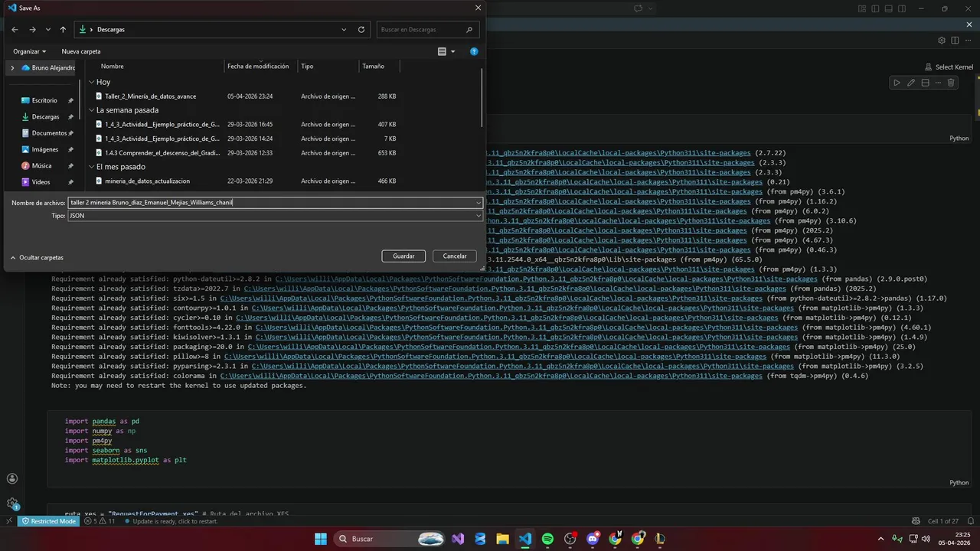This screenshot has width=980, height=551.
Task: Open the Windows Start menu
Action: (320, 539)
